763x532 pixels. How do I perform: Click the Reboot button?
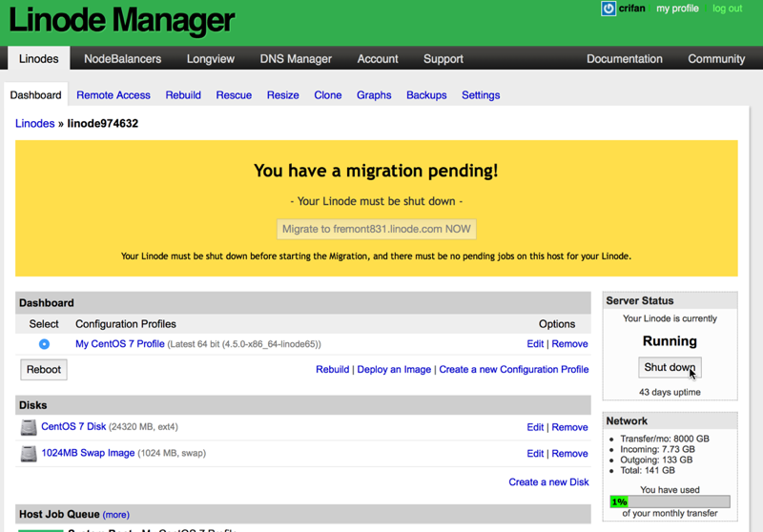pos(44,370)
